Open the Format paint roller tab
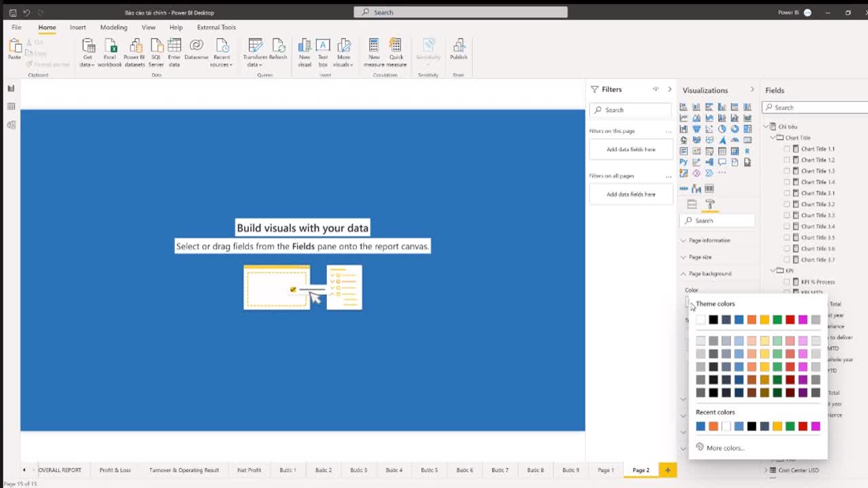This screenshot has width=868, height=488. click(710, 204)
